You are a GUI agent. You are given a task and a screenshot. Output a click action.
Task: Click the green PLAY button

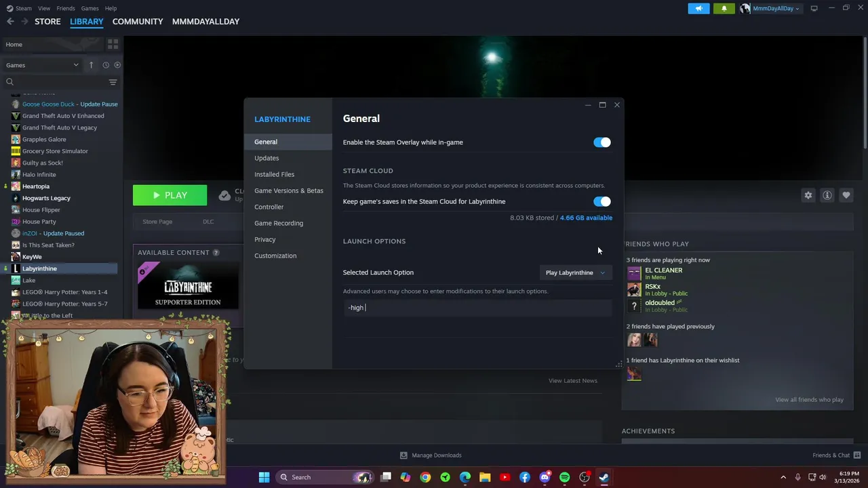pos(170,195)
